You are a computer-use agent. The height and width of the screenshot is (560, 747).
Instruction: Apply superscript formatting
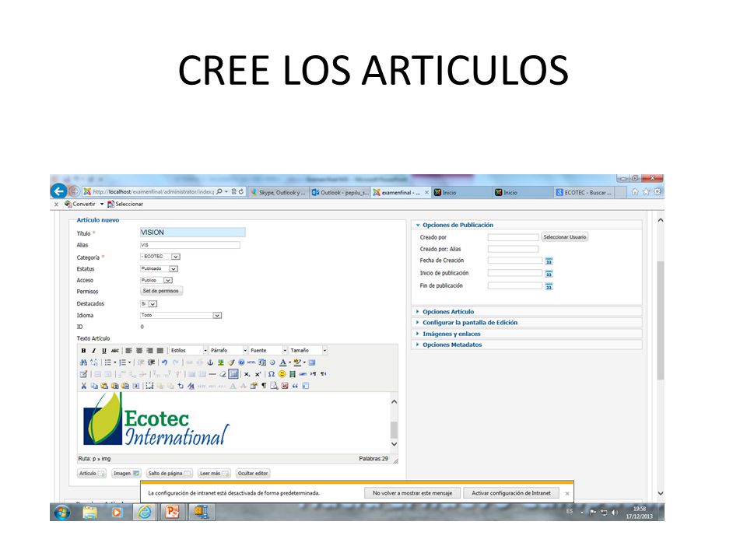[x=258, y=374]
